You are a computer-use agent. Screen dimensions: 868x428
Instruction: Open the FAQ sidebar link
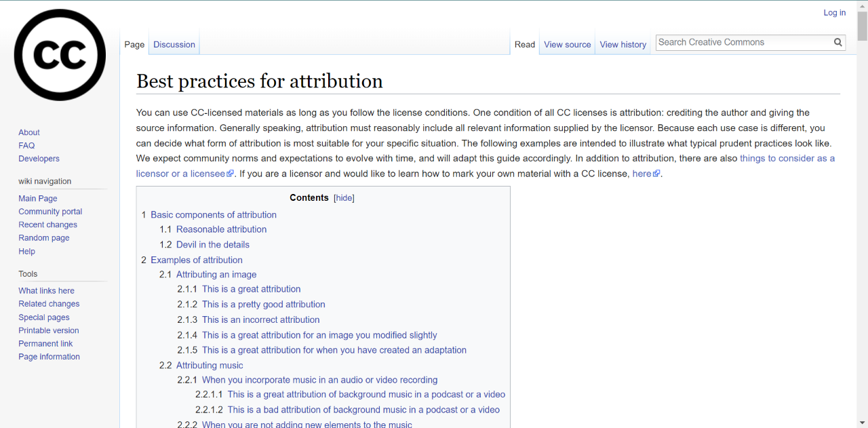point(26,146)
